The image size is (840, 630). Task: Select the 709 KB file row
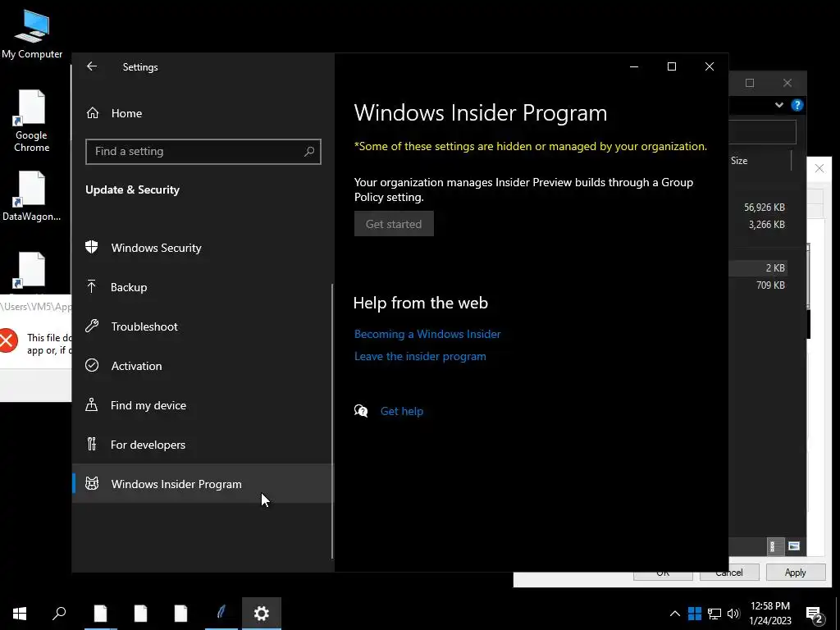pos(770,285)
